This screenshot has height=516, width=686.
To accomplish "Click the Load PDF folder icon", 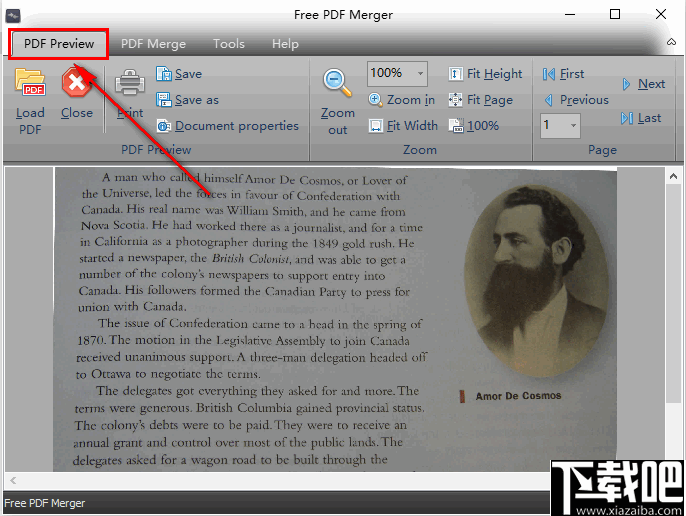I will tap(30, 82).
